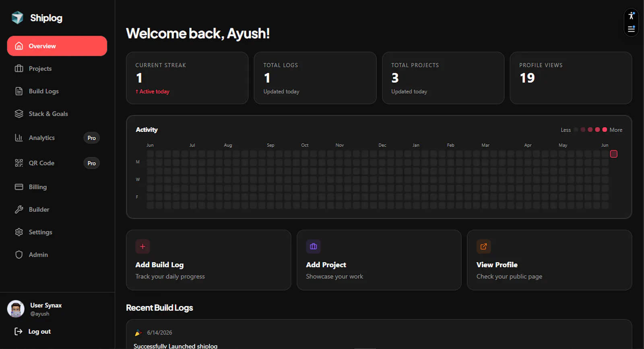Click the Total Projects stat card

(443, 78)
